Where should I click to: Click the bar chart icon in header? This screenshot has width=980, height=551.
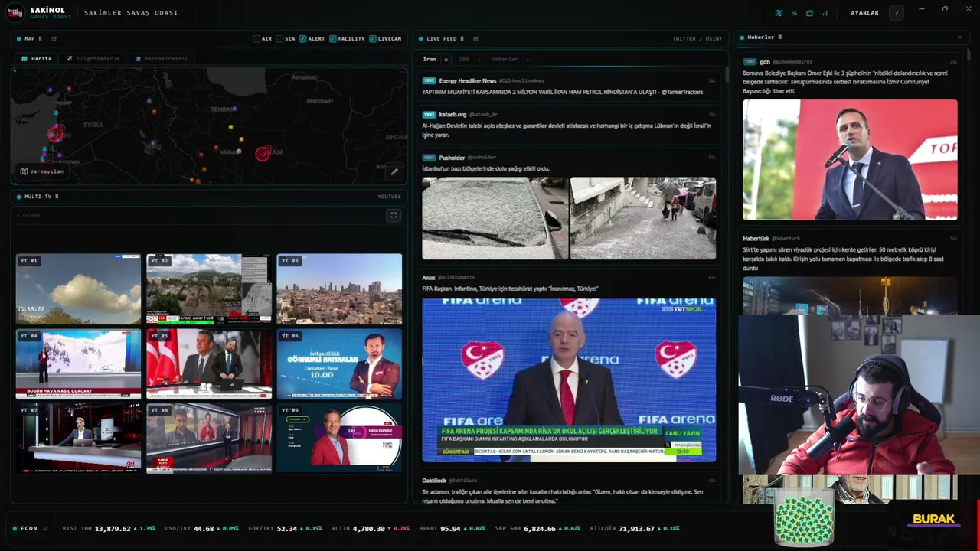[x=825, y=13]
